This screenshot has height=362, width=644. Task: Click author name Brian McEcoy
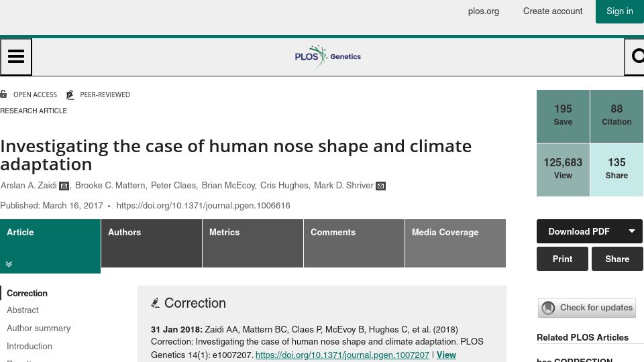228,186
